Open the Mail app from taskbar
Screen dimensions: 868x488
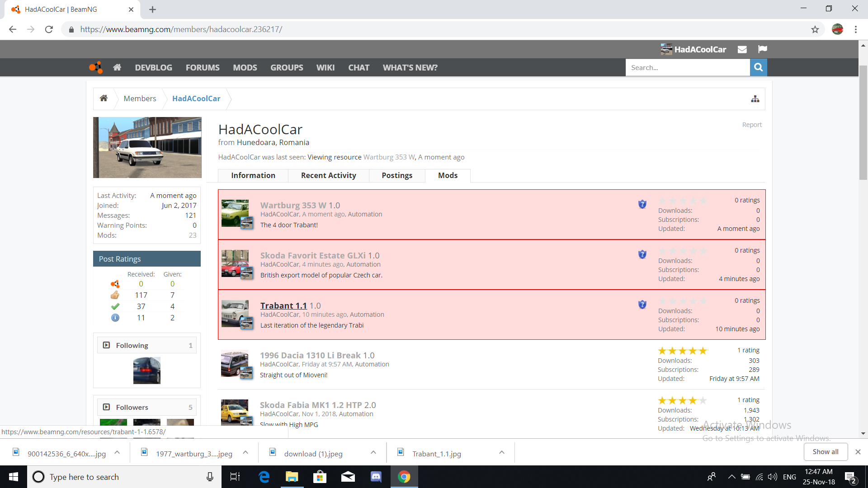click(x=348, y=477)
